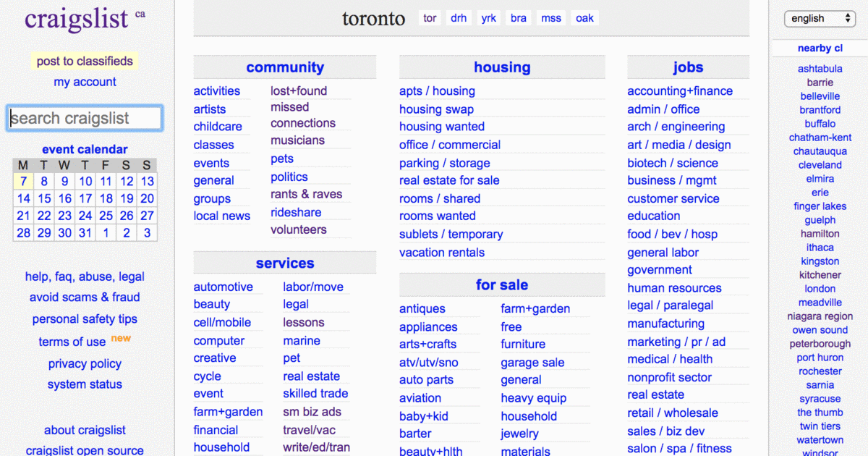Viewport: 868px width, 456px height.
Task: Browse apts / housing listings
Action: 437,90
